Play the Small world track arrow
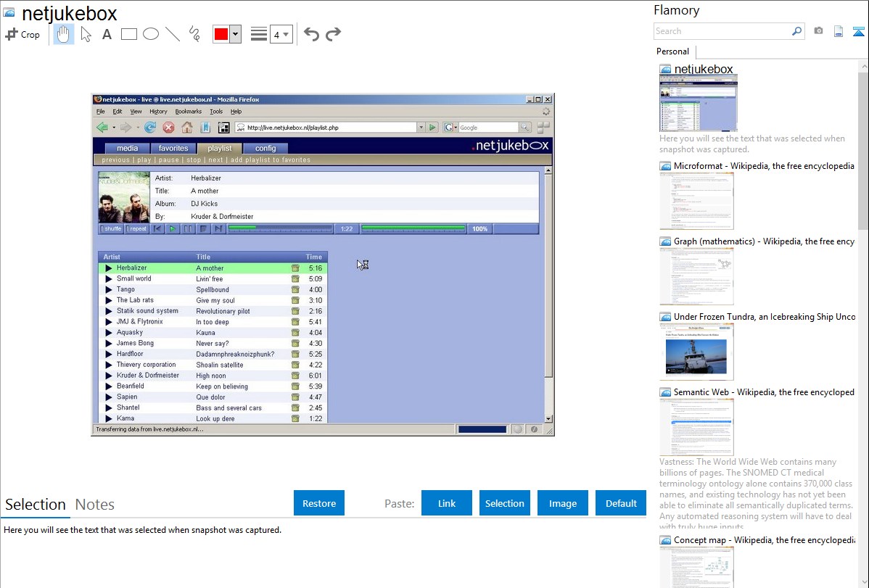Viewport: 869px width, 588px height. 109,278
